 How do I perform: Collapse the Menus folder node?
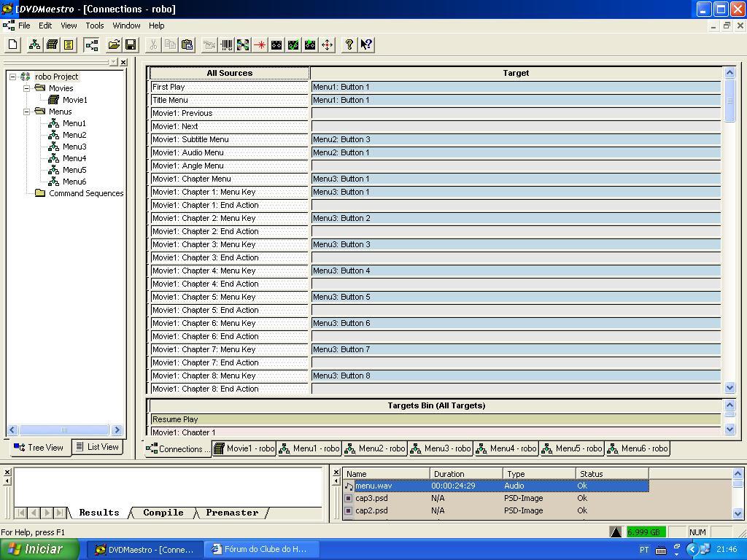click(x=27, y=112)
